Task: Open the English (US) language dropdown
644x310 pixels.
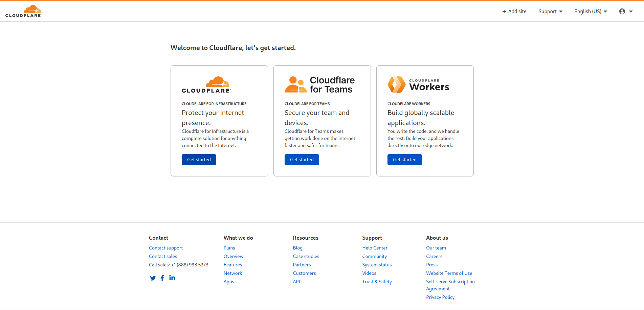Action: [591, 11]
